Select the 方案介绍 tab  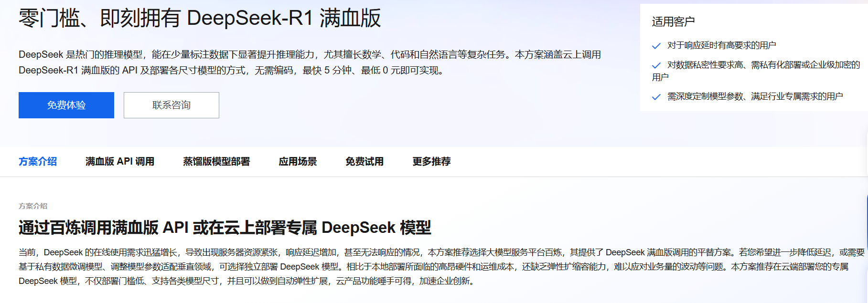pyautogui.click(x=38, y=161)
